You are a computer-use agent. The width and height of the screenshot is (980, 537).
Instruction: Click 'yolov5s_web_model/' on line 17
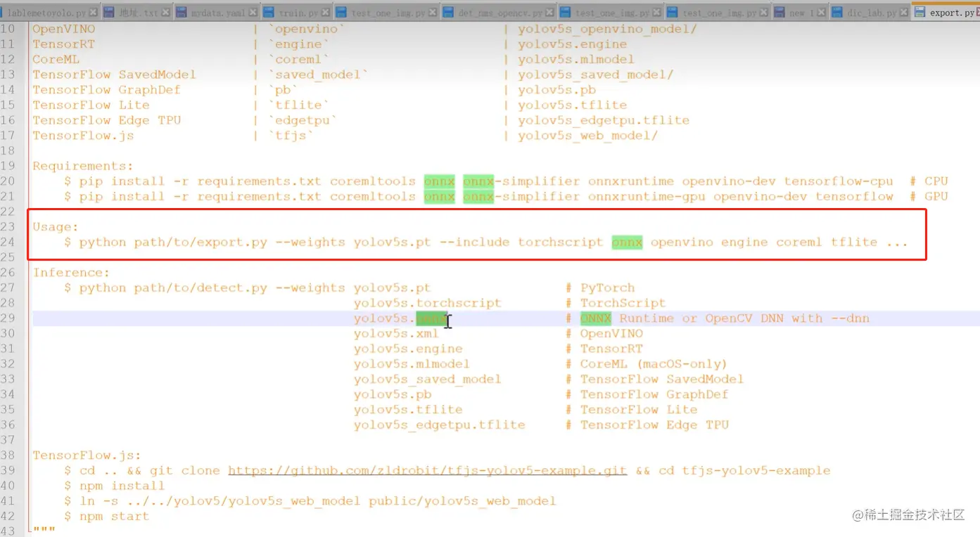[x=588, y=136]
